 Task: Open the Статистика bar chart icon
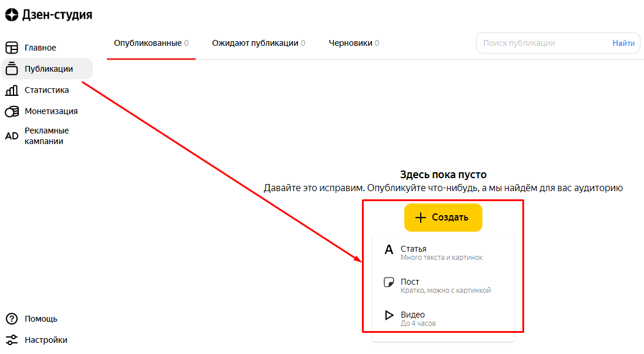point(12,90)
